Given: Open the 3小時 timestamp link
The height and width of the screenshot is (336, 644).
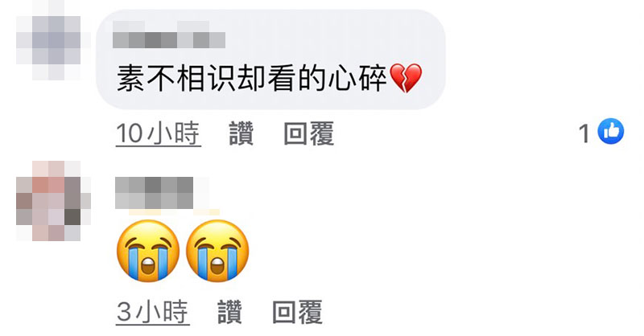Looking at the screenshot, I should pos(152,312).
